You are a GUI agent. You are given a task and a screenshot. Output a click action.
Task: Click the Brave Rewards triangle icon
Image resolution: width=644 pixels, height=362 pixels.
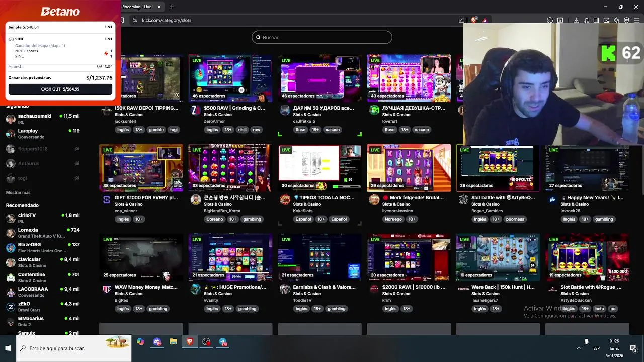pyautogui.click(x=485, y=20)
